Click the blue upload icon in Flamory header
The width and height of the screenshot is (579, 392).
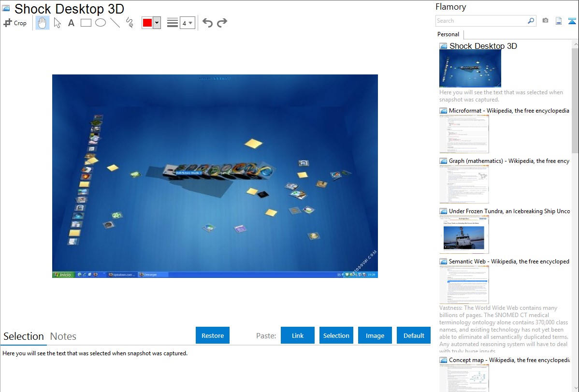(x=572, y=21)
